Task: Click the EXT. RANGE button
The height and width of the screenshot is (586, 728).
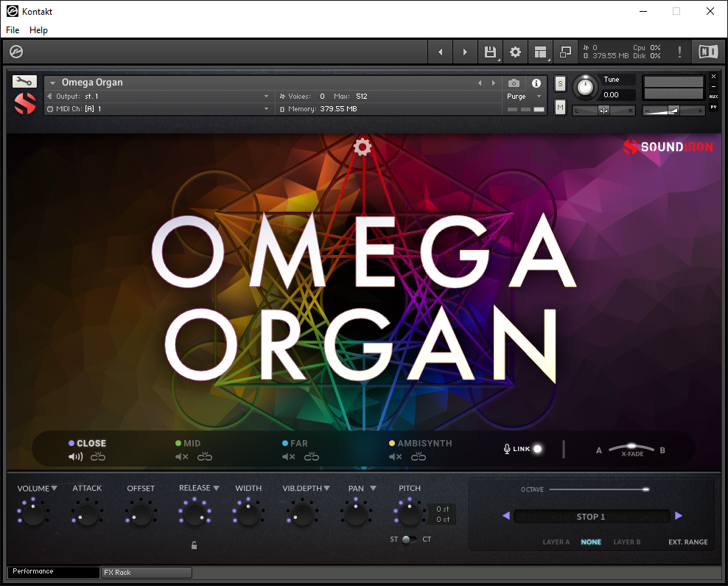Action: [688, 542]
